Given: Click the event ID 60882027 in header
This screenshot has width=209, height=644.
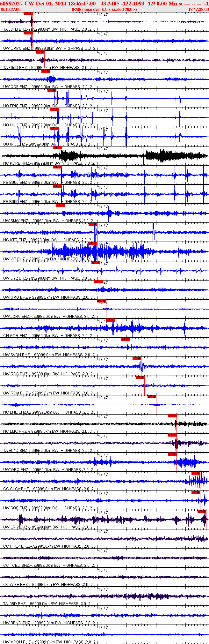Looking at the screenshot, I should coord(11,4).
